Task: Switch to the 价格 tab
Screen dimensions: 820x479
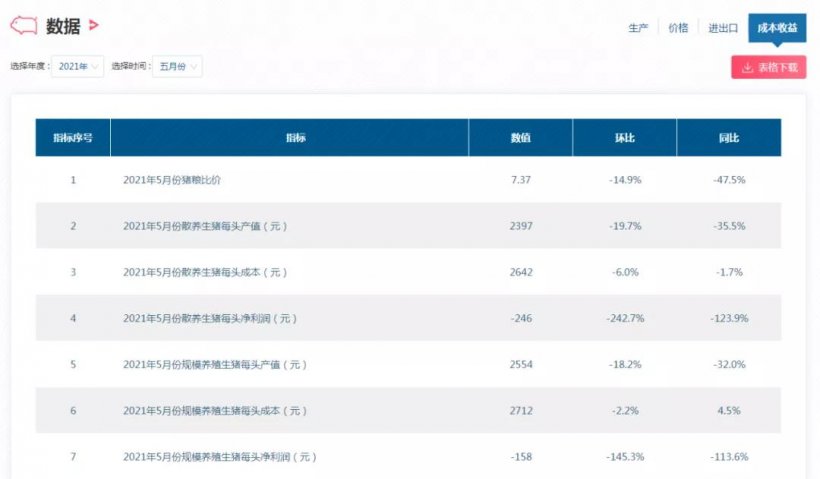Action: 678,28
